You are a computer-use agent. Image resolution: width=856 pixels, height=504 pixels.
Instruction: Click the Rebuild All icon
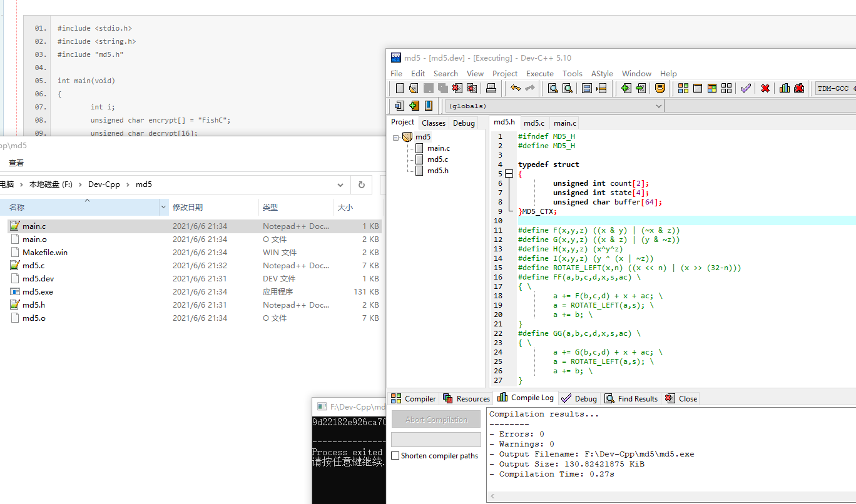[726, 88]
